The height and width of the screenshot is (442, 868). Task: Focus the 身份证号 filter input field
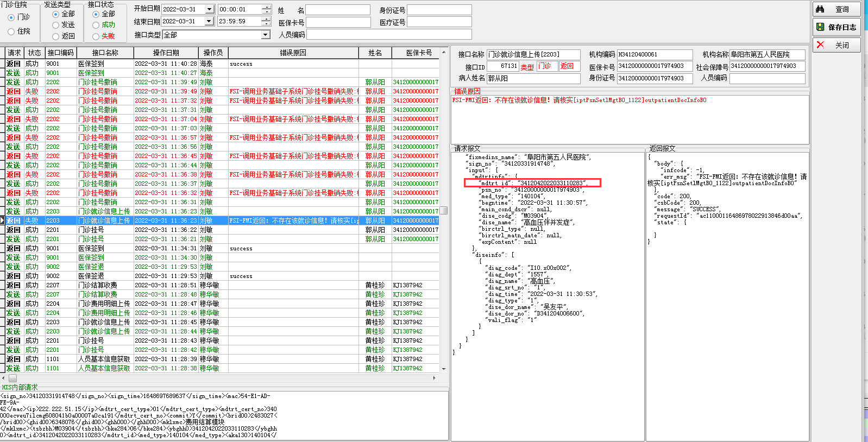click(439, 10)
